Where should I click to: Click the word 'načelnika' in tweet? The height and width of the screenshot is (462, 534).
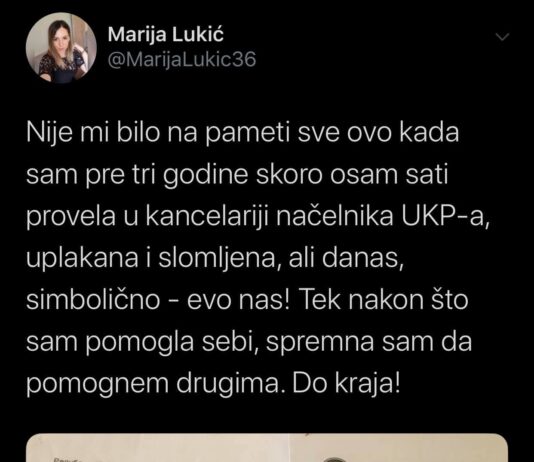pyautogui.click(x=334, y=217)
